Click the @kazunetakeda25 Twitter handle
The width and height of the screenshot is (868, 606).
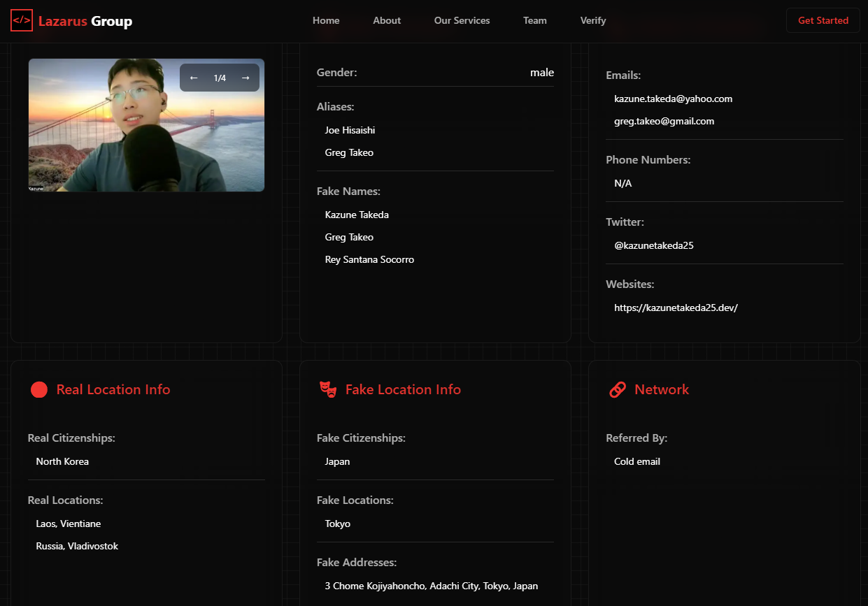(x=653, y=245)
